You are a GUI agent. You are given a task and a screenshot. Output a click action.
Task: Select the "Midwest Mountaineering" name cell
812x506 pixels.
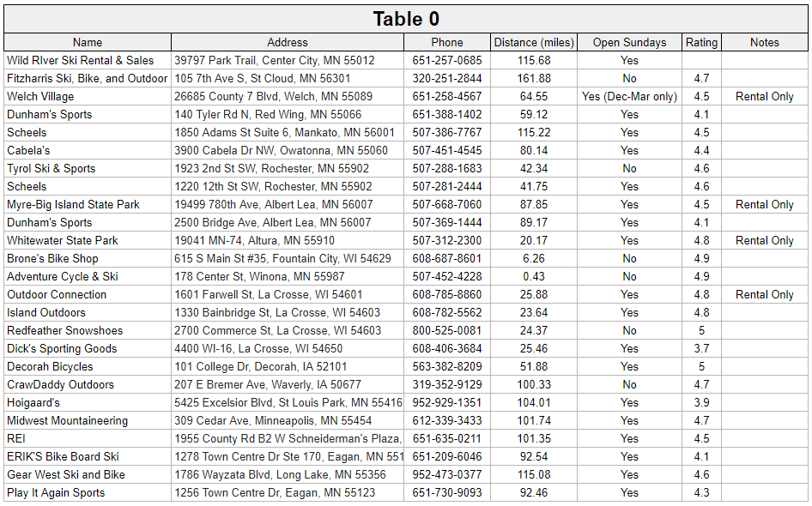point(87,420)
